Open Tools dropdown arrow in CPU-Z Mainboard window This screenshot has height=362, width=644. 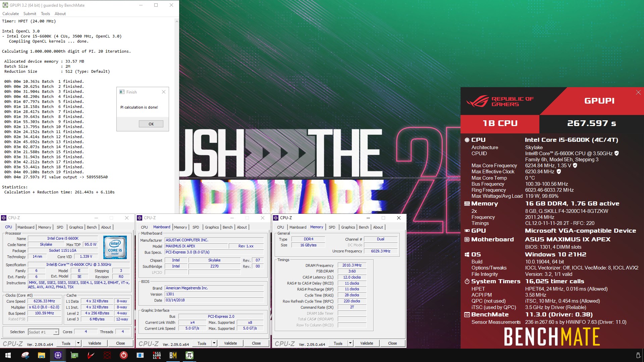point(214,343)
